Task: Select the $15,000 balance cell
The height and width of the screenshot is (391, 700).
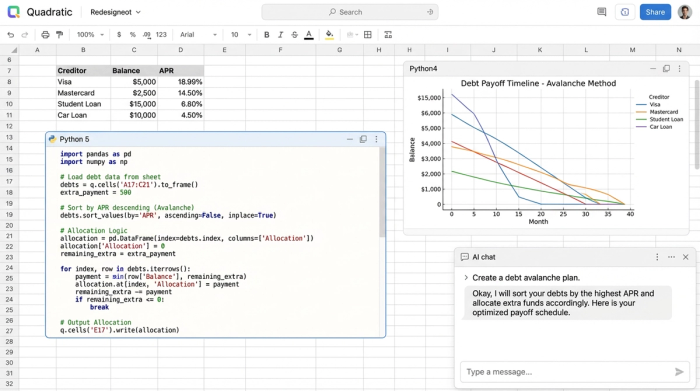Action: [x=134, y=104]
